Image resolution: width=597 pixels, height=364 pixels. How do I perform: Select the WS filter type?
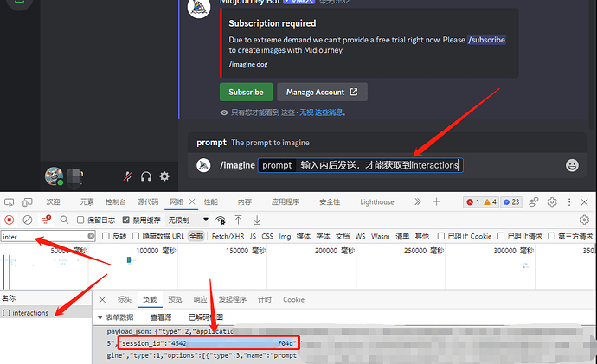click(x=360, y=236)
